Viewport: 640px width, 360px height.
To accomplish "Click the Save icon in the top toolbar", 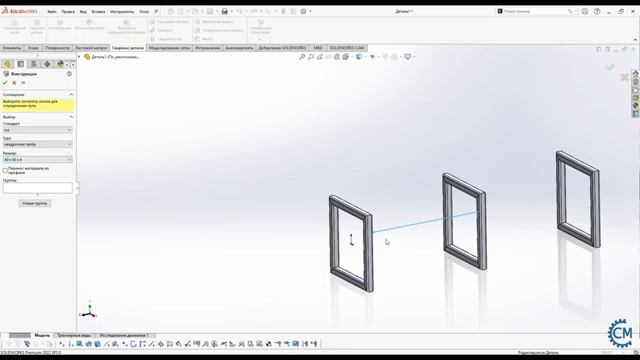I will [210, 11].
